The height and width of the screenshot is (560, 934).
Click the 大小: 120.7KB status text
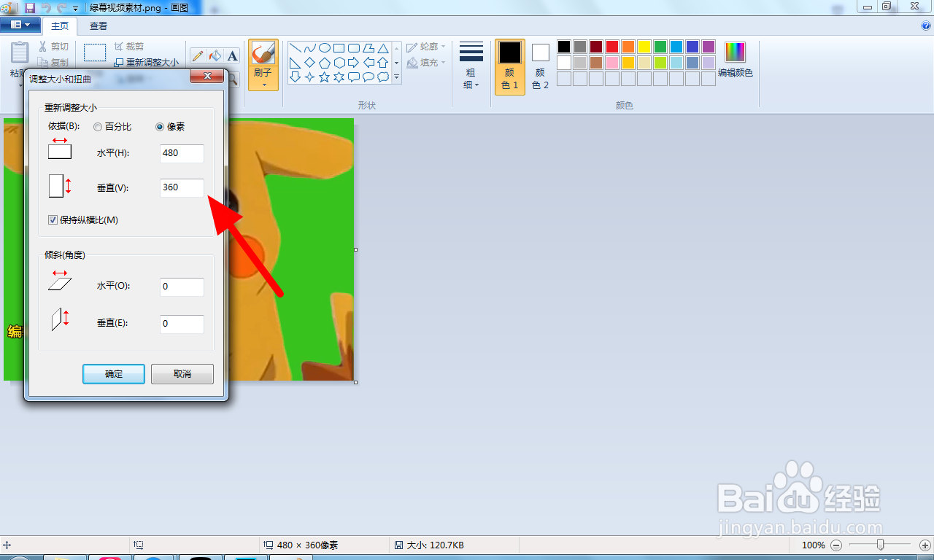point(435,545)
